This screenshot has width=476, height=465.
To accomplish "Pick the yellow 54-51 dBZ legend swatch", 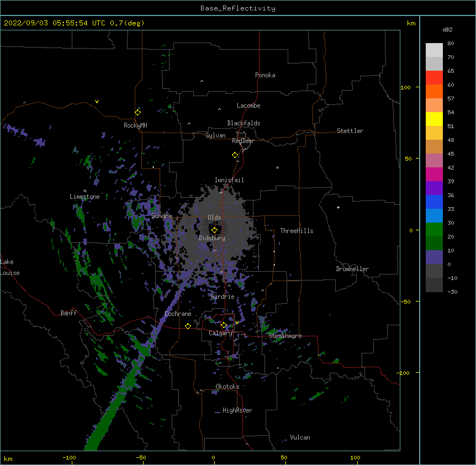I will (434, 119).
